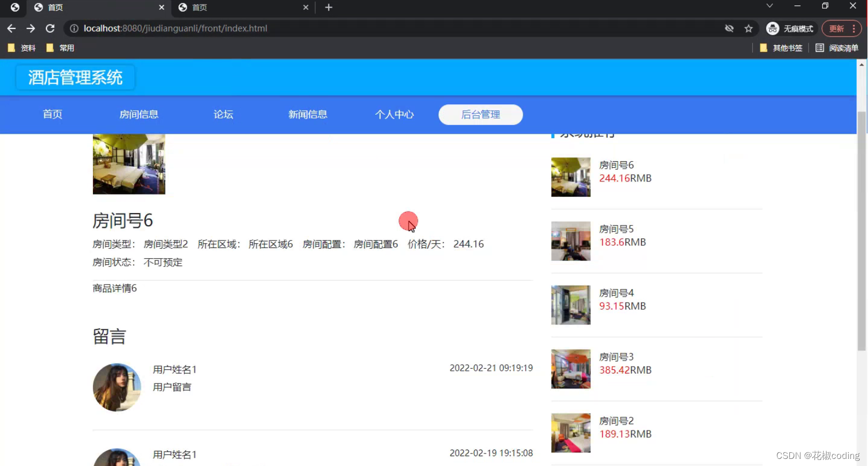
Task: Open 房间号5 thumbnail in sidebar list
Action: 571,241
